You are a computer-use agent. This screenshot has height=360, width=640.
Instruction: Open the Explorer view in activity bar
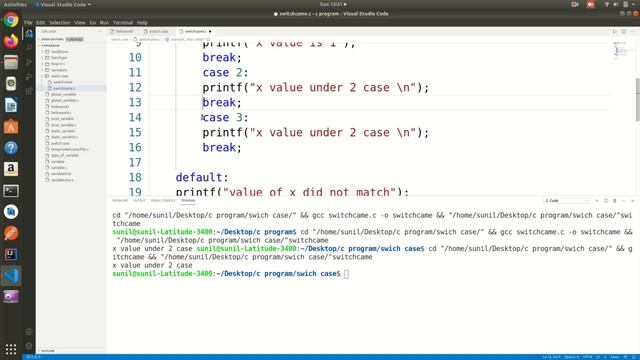[29, 34]
